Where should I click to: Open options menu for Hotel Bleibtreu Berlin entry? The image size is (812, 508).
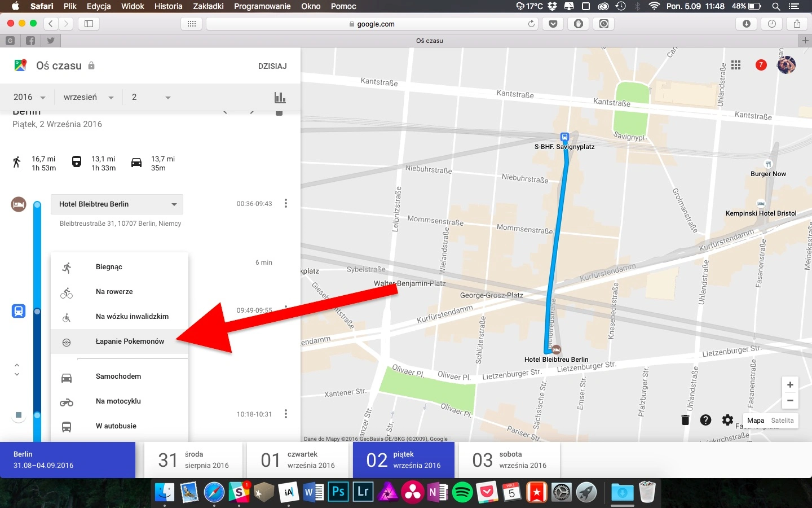point(286,203)
